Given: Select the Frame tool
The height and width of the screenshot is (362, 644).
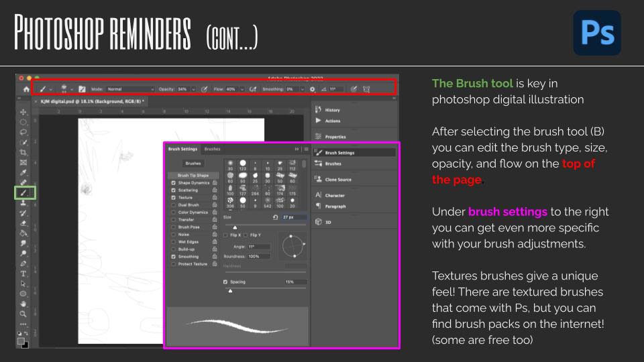Looking at the screenshot, I should pos(23,162).
